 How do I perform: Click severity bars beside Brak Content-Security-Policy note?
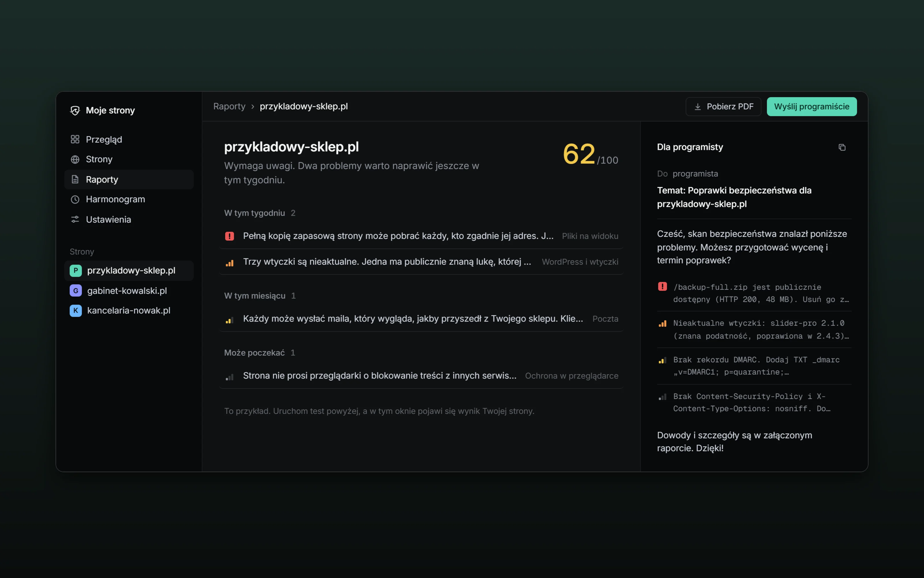(x=662, y=397)
